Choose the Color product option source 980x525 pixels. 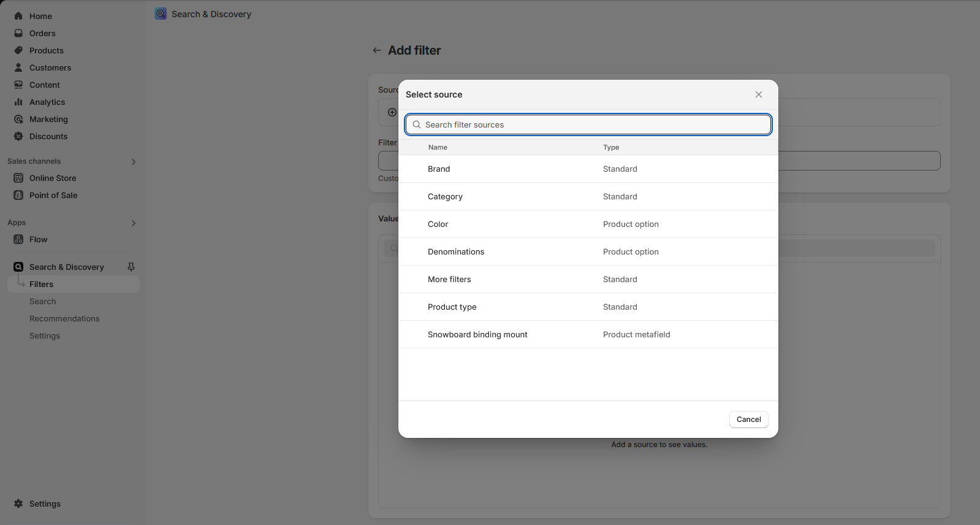438,224
